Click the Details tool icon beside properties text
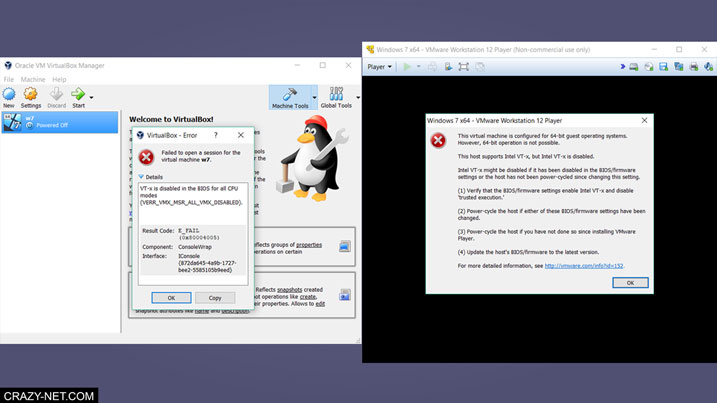This screenshot has width=717, height=403. pyautogui.click(x=345, y=247)
